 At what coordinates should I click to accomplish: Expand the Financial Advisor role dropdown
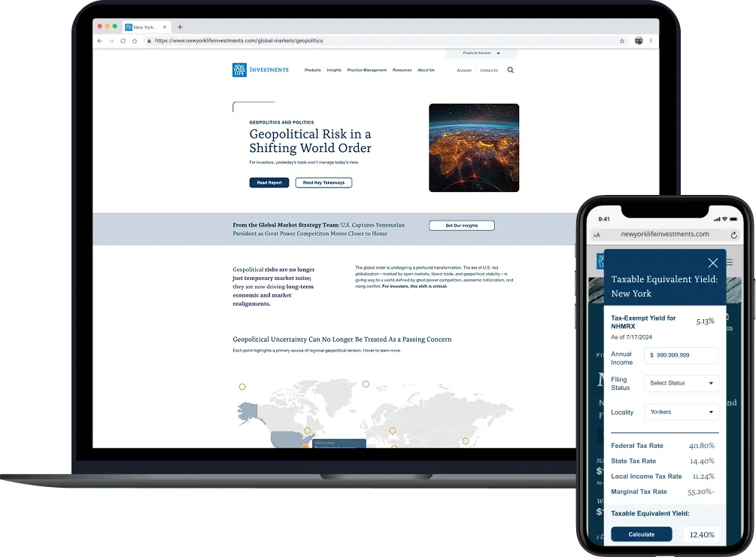[x=481, y=53]
